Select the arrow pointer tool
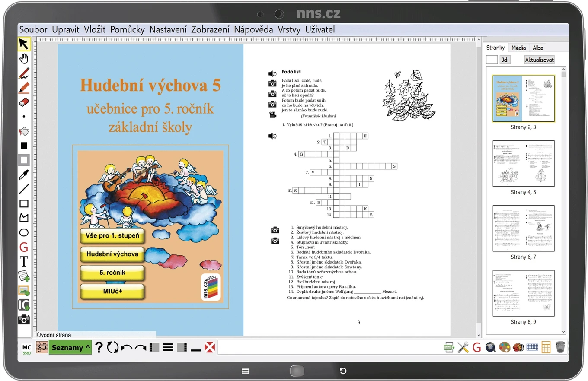 (x=24, y=44)
